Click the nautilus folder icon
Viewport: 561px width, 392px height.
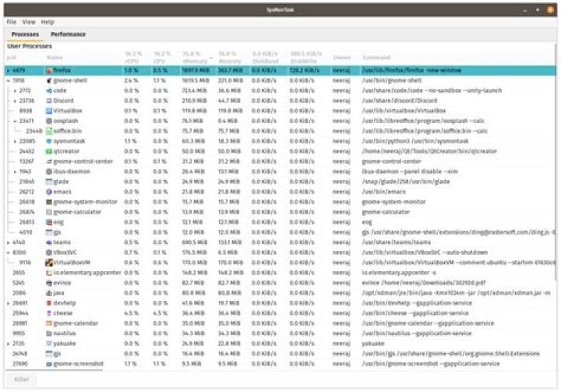49,334
